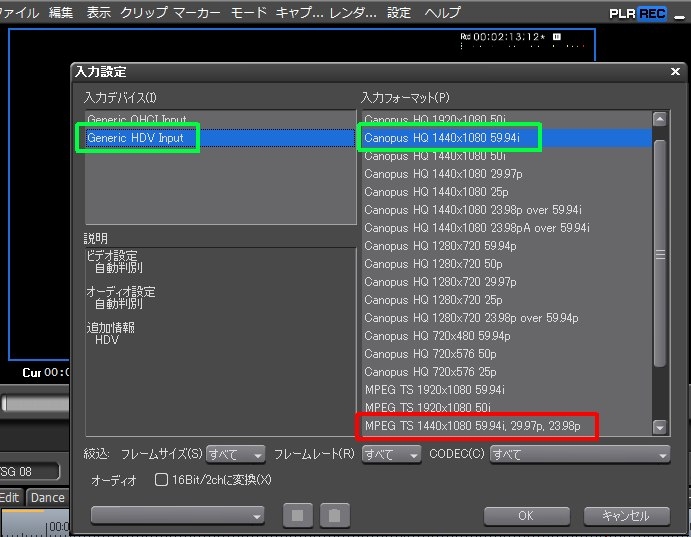691x537 pixels.
Task: Minimize the editor main window
Action: click(680, 17)
